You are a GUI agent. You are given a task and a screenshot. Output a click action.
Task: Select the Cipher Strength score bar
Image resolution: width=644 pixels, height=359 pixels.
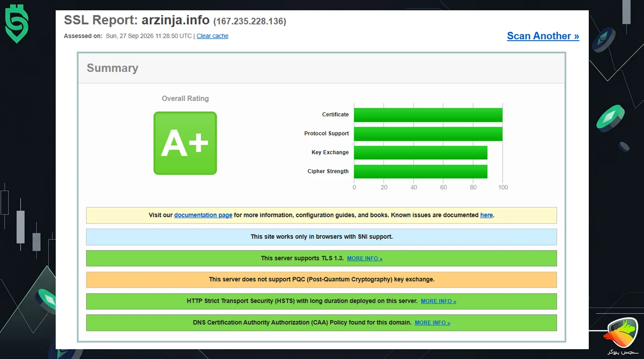tap(421, 172)
